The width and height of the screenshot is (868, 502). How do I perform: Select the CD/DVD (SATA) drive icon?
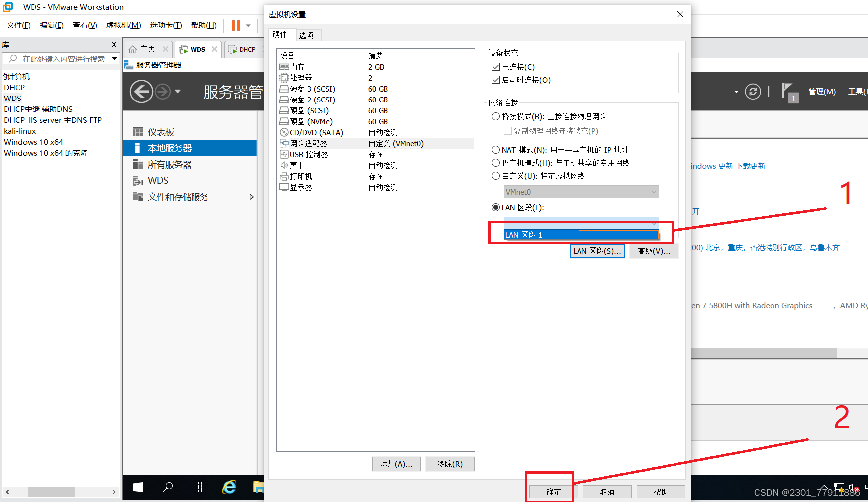(x=284, y=132)
